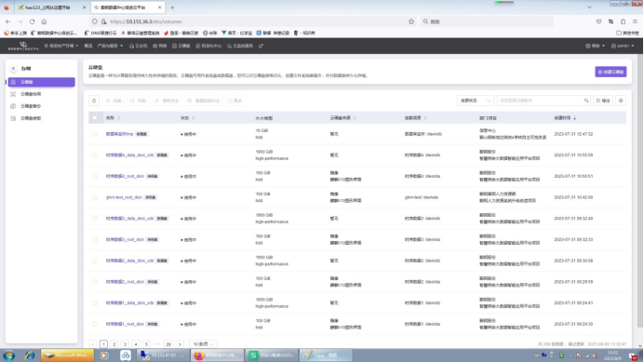This screenshot has width=644, height=362.
Task: Collapse the sidebar using the 存储 header icon
Action: 13,69
